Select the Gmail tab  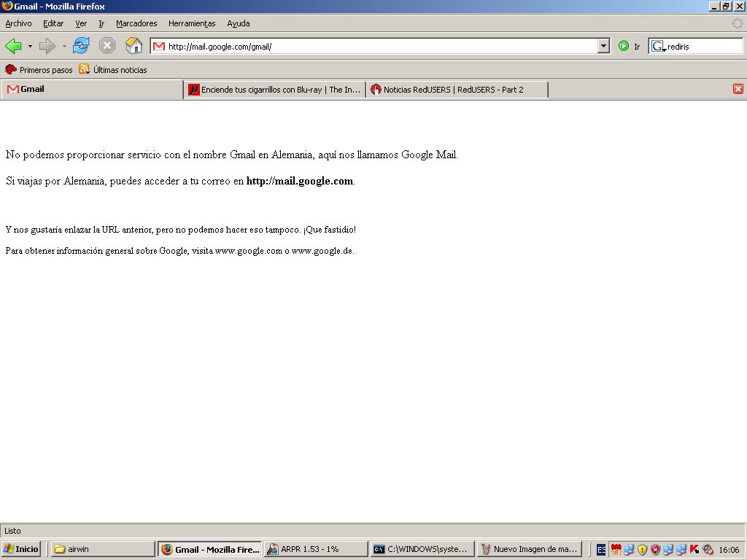[92, 89]
